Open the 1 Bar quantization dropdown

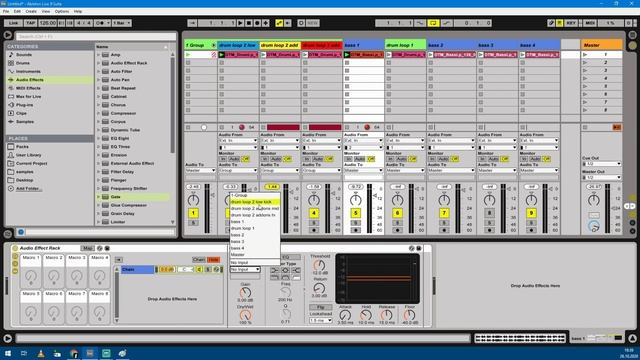click(x=122, y=23)
